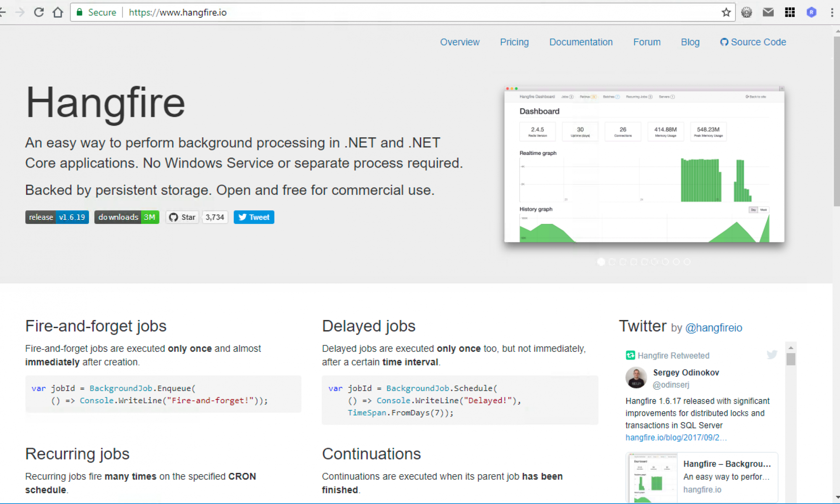This screenshot has width=840, height=504.
Task: Select the first carousel dot
Action: tap(601, 262)
